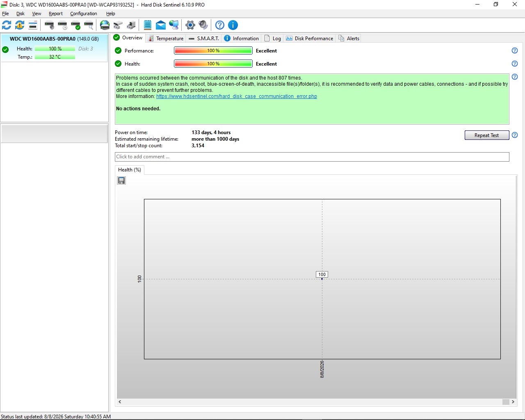Click the Repeat Test button
Image resolution: width=525 pixels, height=420 pixels.
tap(487, 135)
